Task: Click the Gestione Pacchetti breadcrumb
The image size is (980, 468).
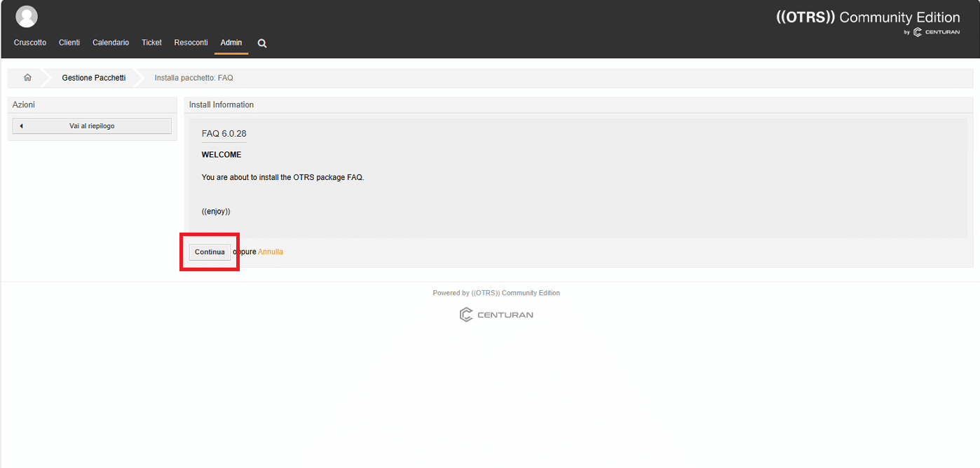Action: coord(94,78)
